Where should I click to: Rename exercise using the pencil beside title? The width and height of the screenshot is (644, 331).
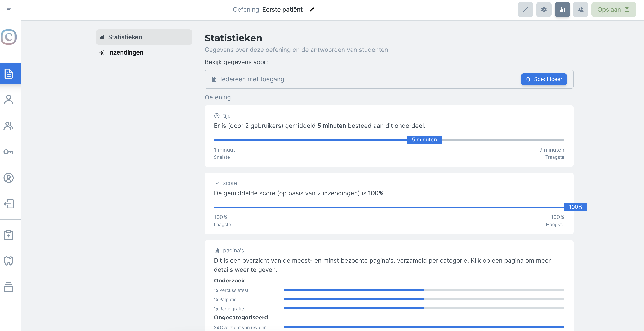click(x=312, y=10)
